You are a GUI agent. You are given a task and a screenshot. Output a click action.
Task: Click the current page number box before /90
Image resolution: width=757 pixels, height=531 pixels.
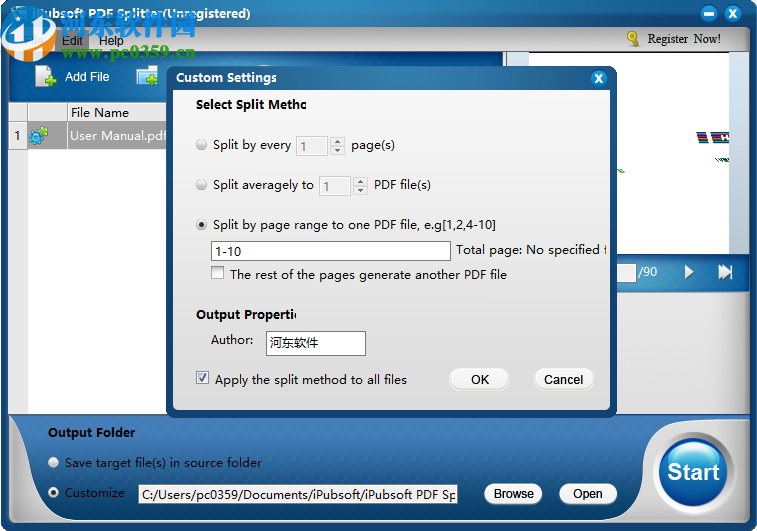627,273
